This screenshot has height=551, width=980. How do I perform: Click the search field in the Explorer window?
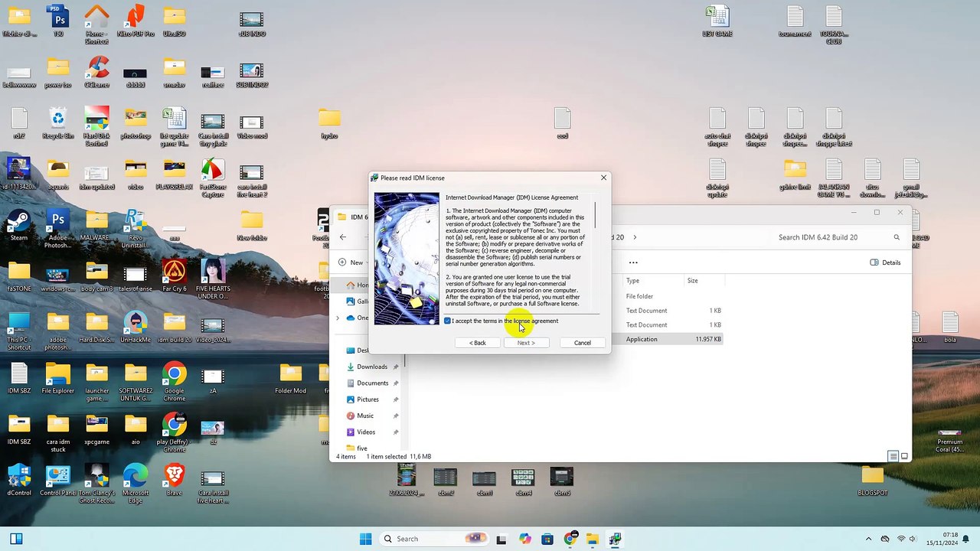click(x=831, y=237)
